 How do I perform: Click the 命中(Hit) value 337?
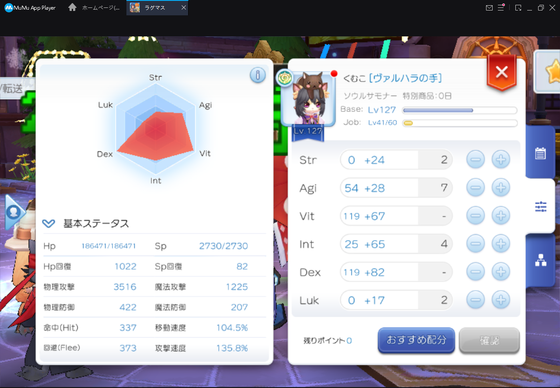(128, 328)
